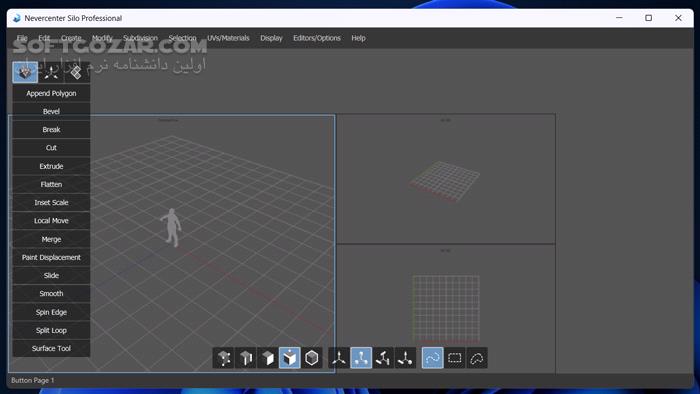Click the Local Move button

coord(51,221)
